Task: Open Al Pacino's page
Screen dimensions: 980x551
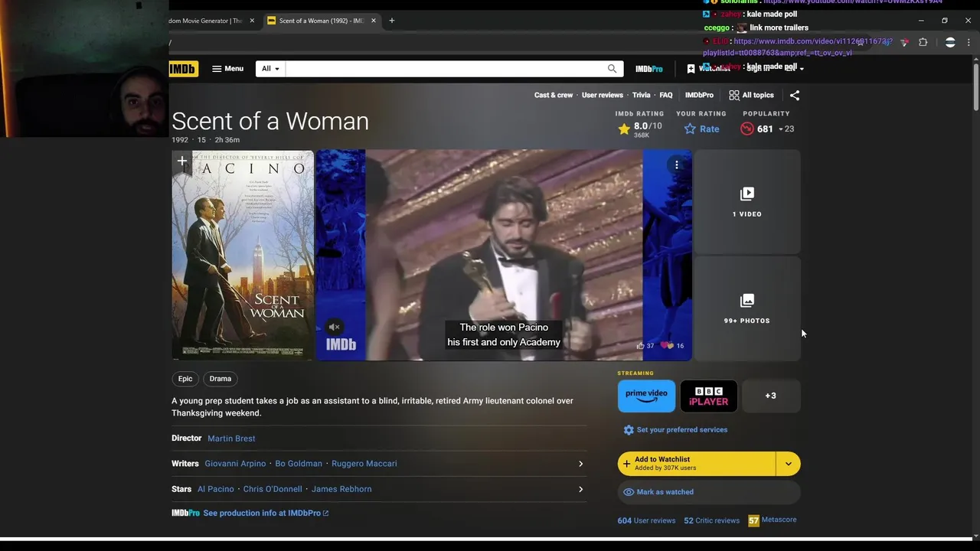Action: tap(216, 489)
